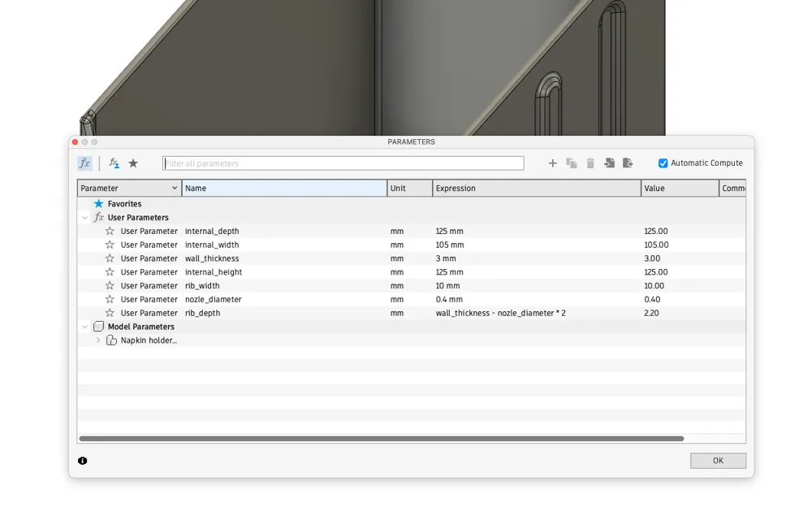Select the internal_depth name cell
Image resolution: width=812 pixels, height=529 pixels.
pyautogui.click(x=284, y=231)
